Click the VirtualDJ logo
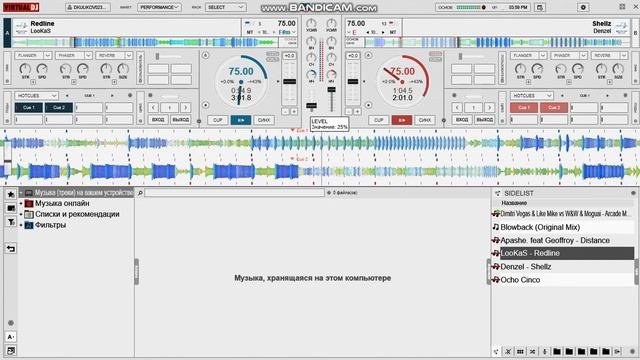 coord(21,7)
